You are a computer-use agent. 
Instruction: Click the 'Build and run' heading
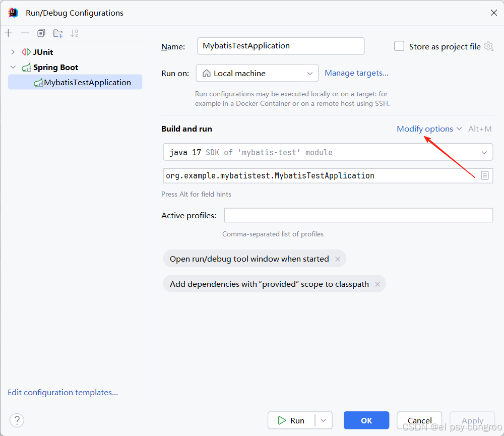187,129
